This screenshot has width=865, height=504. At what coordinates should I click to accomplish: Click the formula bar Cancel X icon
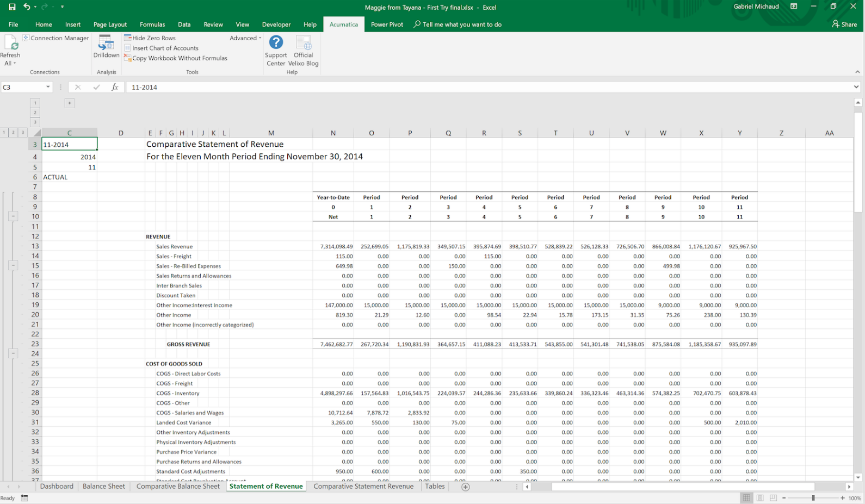pyautogui.click(x=78, y=87)
